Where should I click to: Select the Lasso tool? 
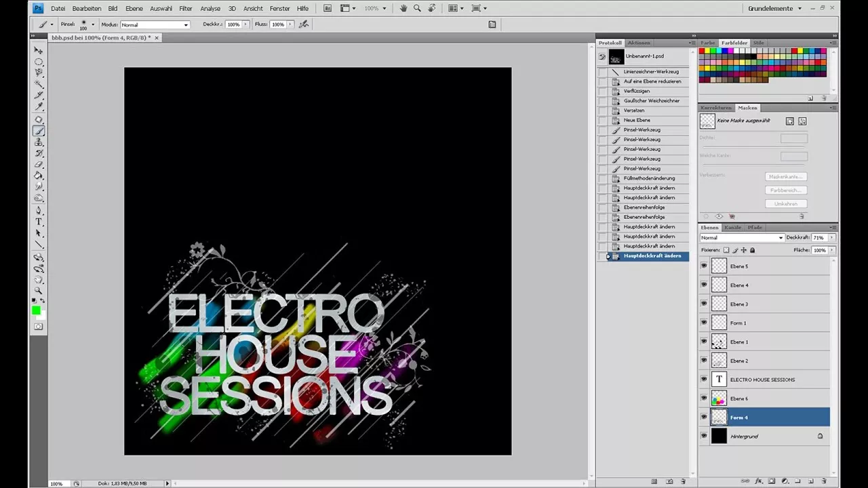pos(39,73)
